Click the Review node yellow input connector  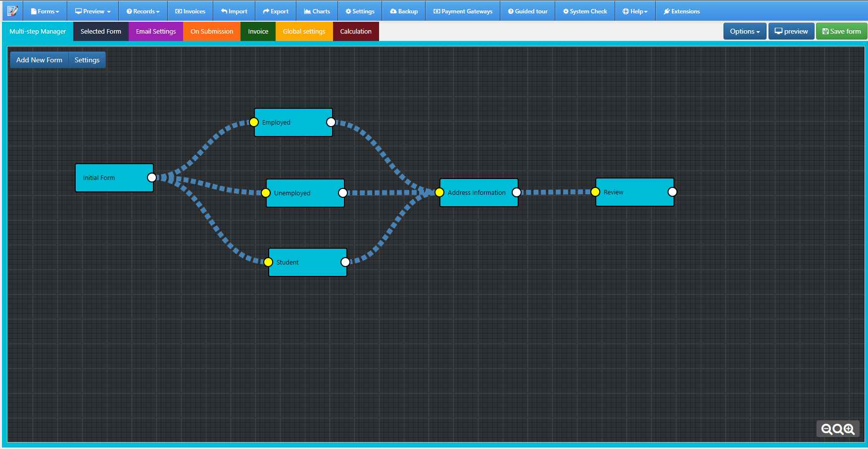[595, 192]
